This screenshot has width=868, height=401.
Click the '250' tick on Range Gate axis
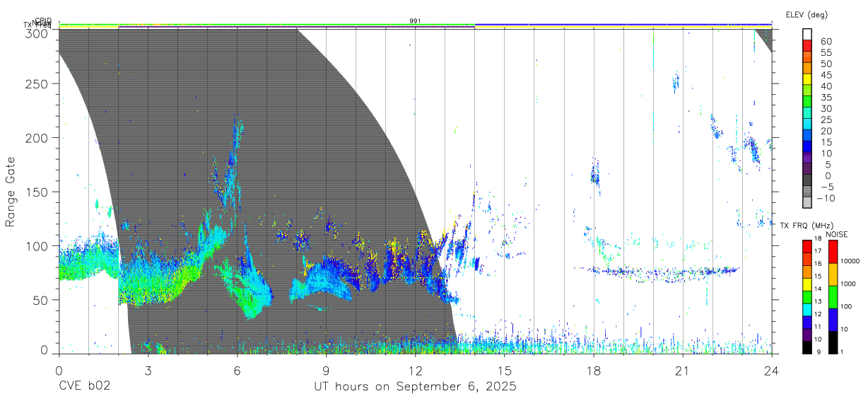click(37, 83)
